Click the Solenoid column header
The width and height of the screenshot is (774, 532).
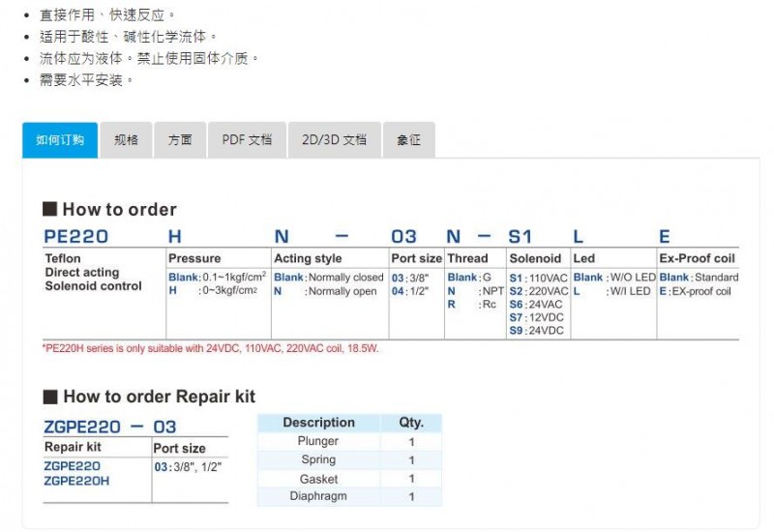coord(535,258)
